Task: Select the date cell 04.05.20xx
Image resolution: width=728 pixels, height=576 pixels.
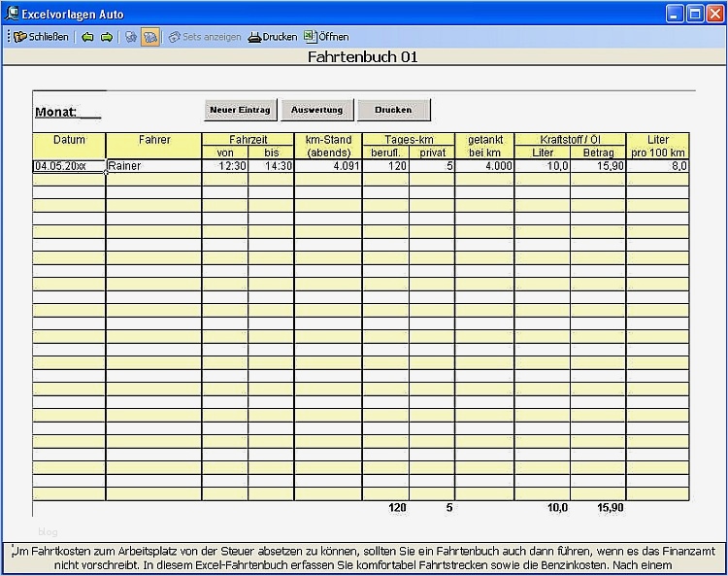Action: tap(69, 166)
